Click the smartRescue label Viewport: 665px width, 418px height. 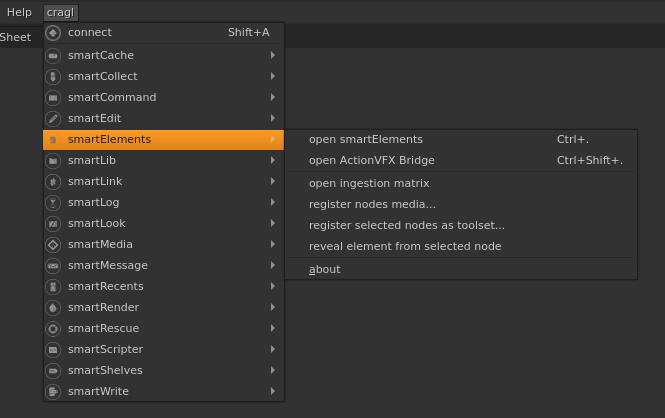click(103, 329)
